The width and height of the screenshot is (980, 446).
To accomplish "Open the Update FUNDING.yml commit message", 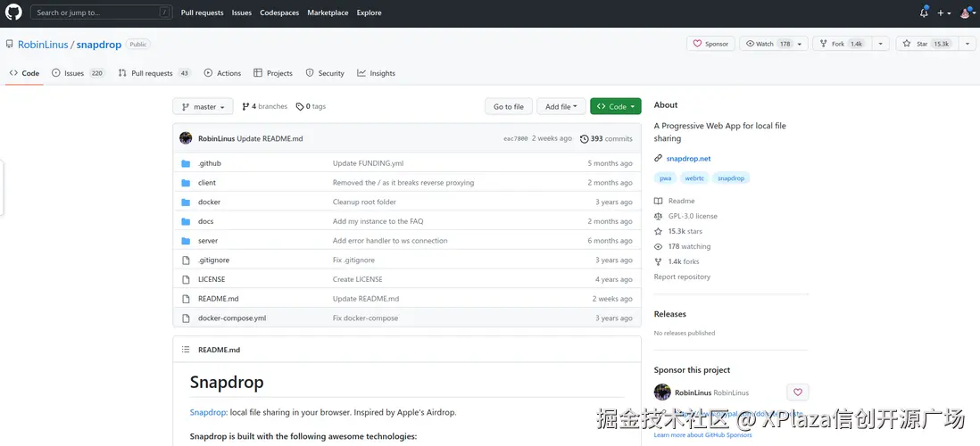I will tap(368, 163).
